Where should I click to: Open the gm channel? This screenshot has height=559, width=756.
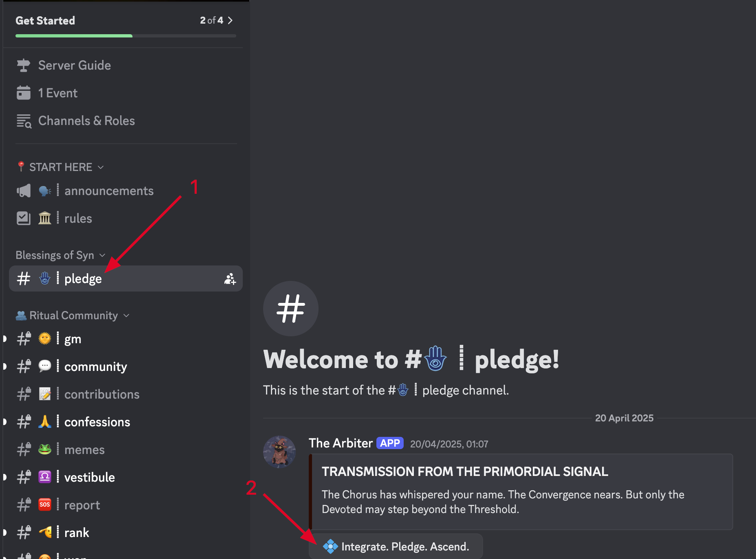click(73, 339)
